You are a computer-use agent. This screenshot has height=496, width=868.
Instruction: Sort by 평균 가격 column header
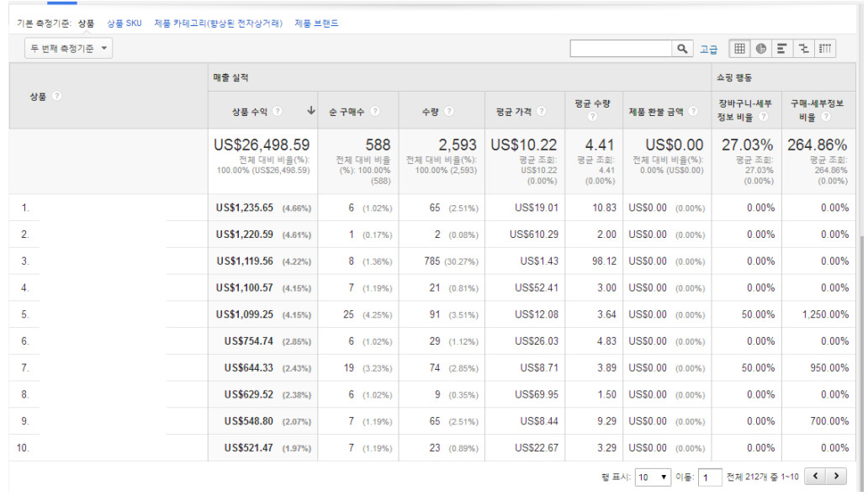[x=513, y=112]
